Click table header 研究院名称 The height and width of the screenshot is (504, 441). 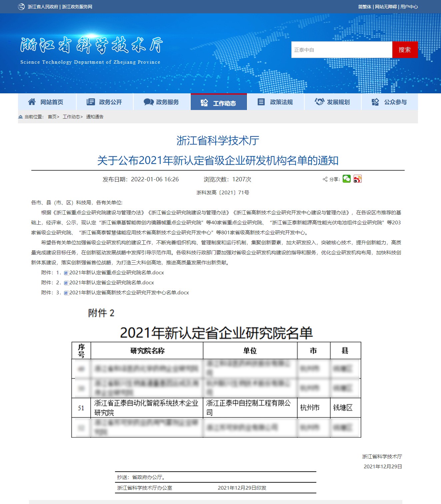(147, 351)
